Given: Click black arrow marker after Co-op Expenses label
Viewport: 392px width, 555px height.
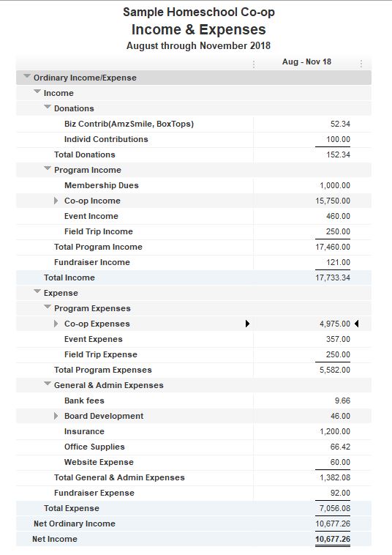Looking at the screenshot, I should point(247,324).
